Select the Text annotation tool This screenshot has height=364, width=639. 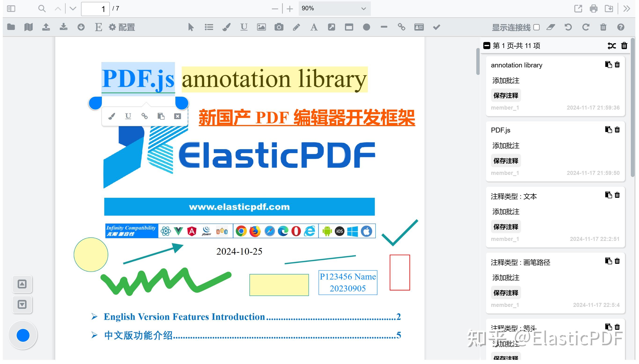pyautogui.click(x=314, y=27)
